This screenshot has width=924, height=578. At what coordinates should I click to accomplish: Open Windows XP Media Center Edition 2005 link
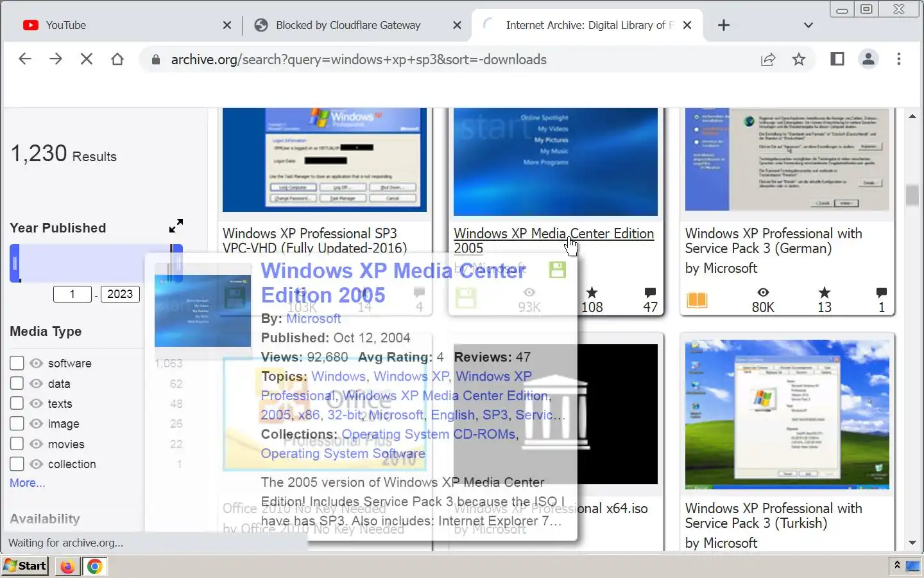554,241
